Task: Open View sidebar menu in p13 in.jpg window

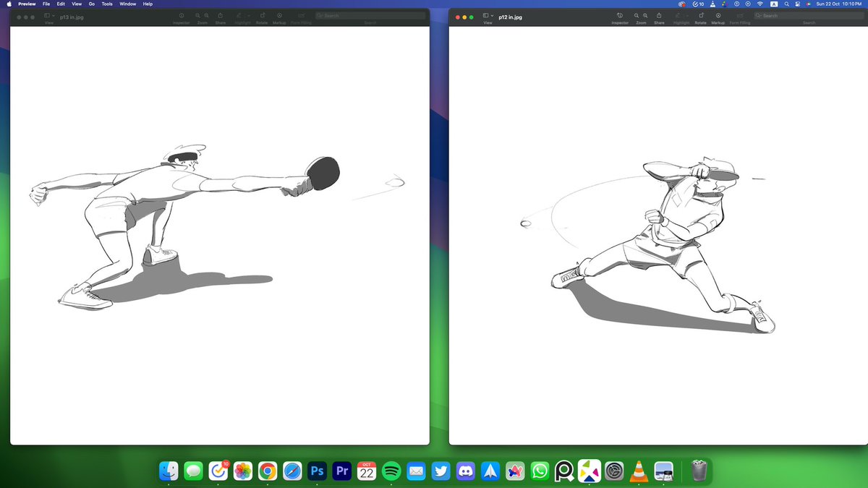Action: coord(48,15)
